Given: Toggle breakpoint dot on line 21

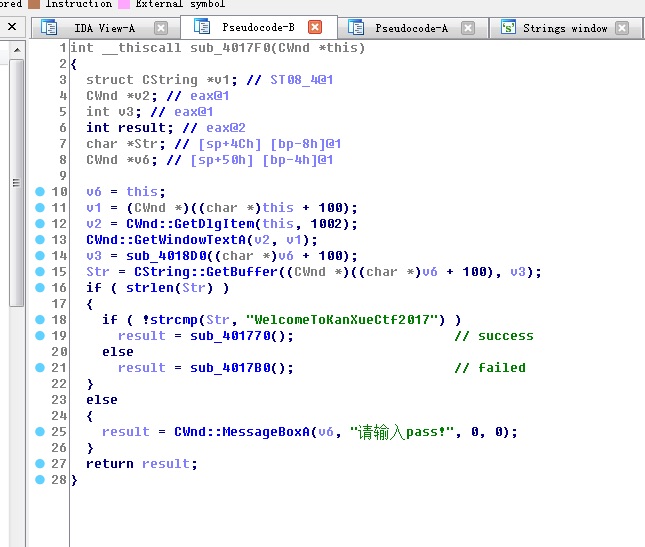Looking at the screenshot, I should pos(40,368).
